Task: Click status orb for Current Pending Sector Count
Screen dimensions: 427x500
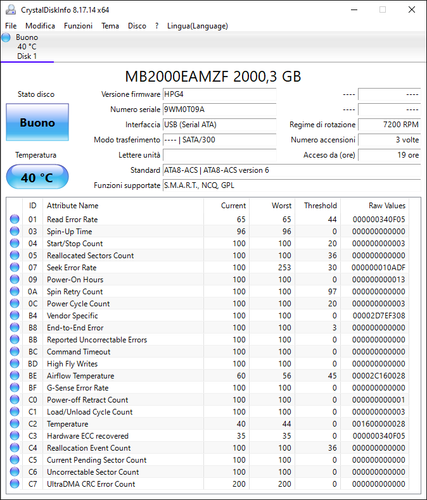Action: pos(14,460)
